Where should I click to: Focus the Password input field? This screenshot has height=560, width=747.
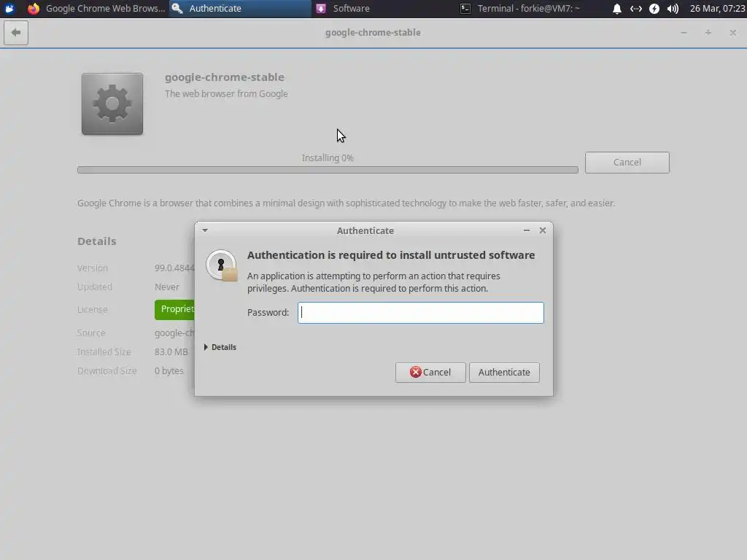click(421, 313)
